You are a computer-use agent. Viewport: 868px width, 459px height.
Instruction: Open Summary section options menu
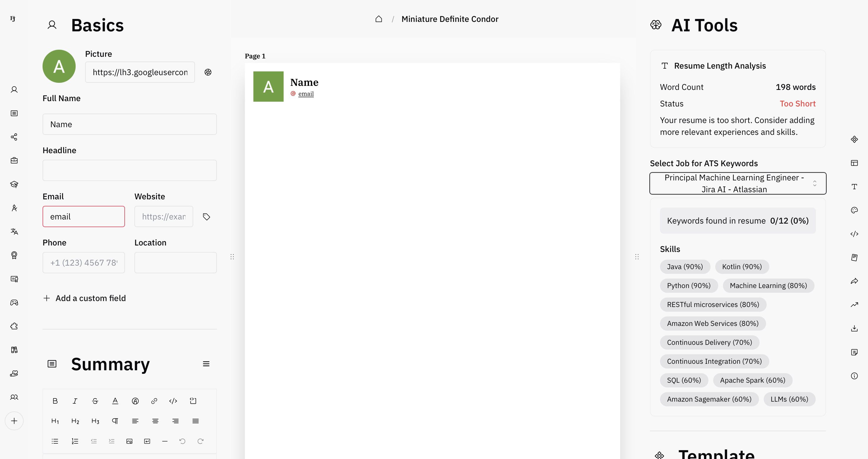pos(206,363)
